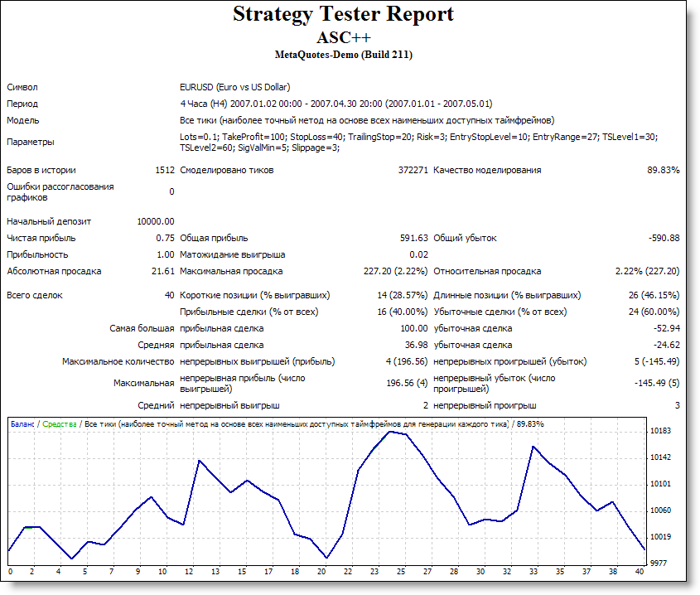Click trade number 25 on chart axis
The image size is (700, 595).
coord(401,571)
